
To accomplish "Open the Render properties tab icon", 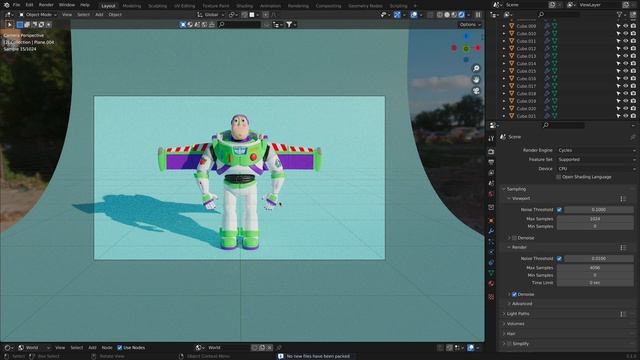I will point(491,152).
